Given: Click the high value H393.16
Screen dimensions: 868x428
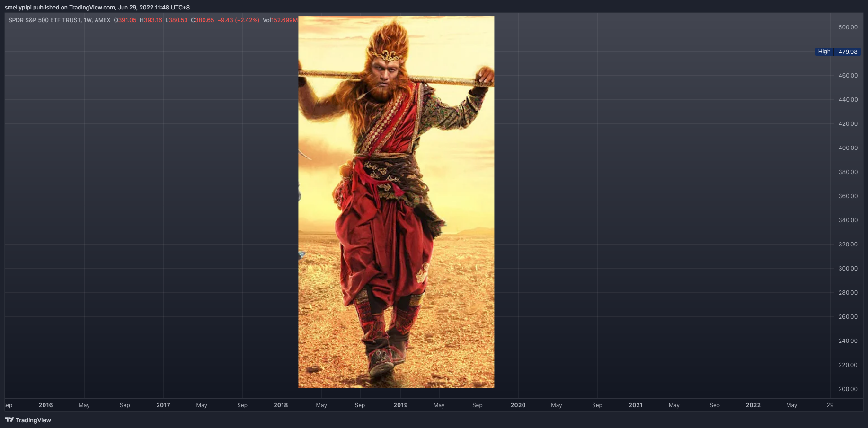Looking at the screenshot, I should pyautogui.click(x=151, y=20).
